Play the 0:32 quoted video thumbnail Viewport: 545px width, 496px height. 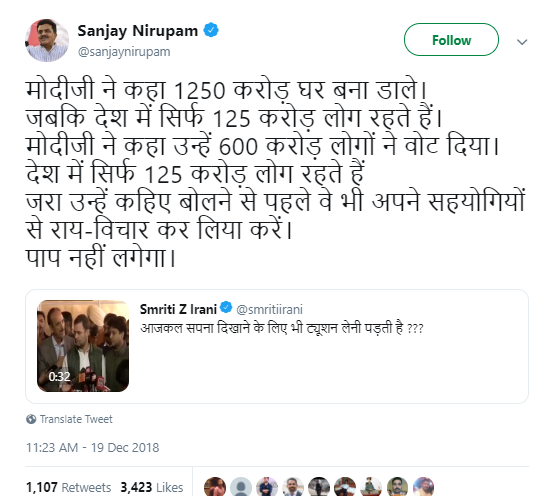click(83, 346)
